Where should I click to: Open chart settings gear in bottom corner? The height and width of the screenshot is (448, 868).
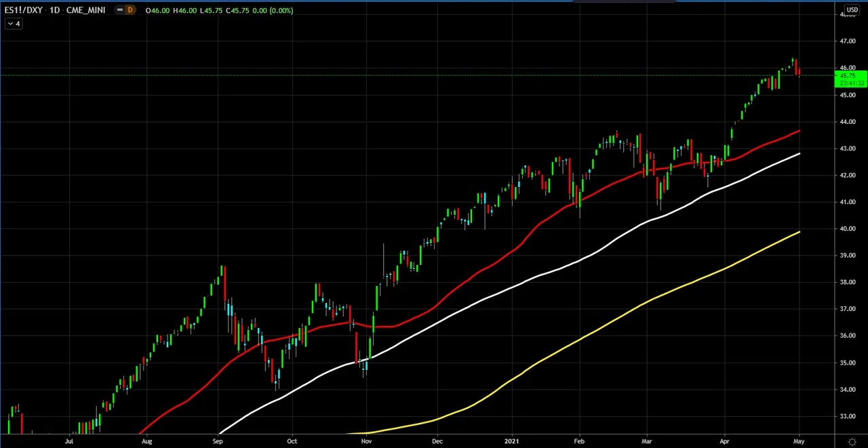pyautogui.click(x=852, y=442)
